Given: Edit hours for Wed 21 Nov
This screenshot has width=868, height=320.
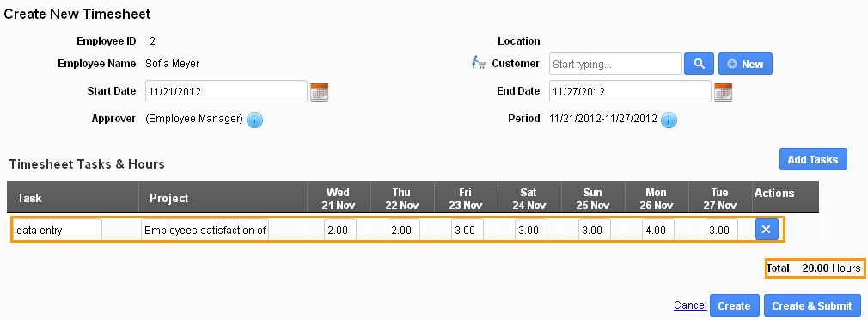Looking at the screenshot, I should point(339,231).
